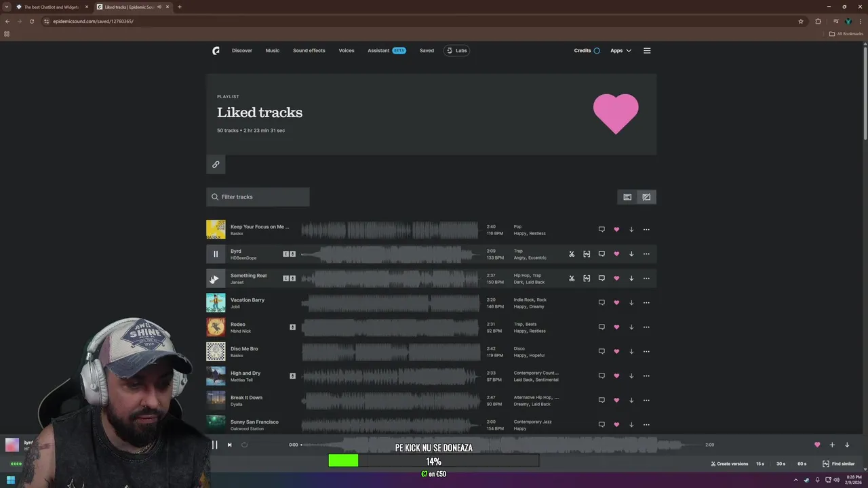Seek within the Byrd row waveform
The image size is (868, 488).
390,254
